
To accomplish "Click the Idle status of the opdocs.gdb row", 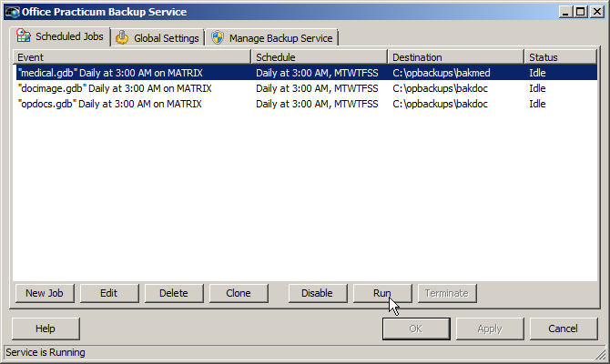I will pyautogui.click(x=537, y=104).
